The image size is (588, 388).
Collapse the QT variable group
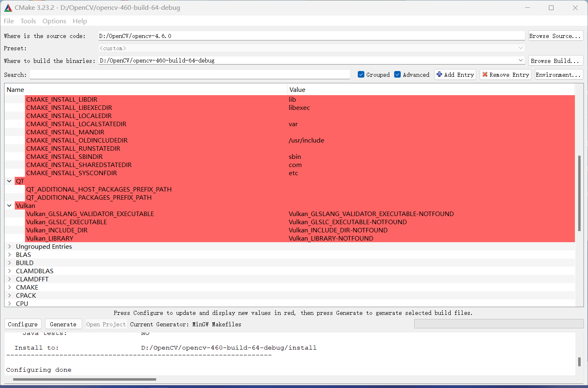click(9, 181)
